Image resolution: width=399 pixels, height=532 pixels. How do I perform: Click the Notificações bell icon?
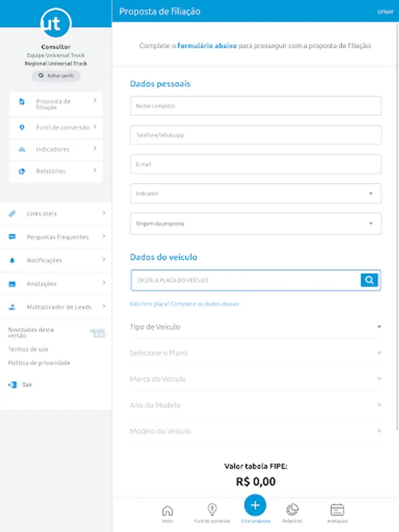(12, 260)
